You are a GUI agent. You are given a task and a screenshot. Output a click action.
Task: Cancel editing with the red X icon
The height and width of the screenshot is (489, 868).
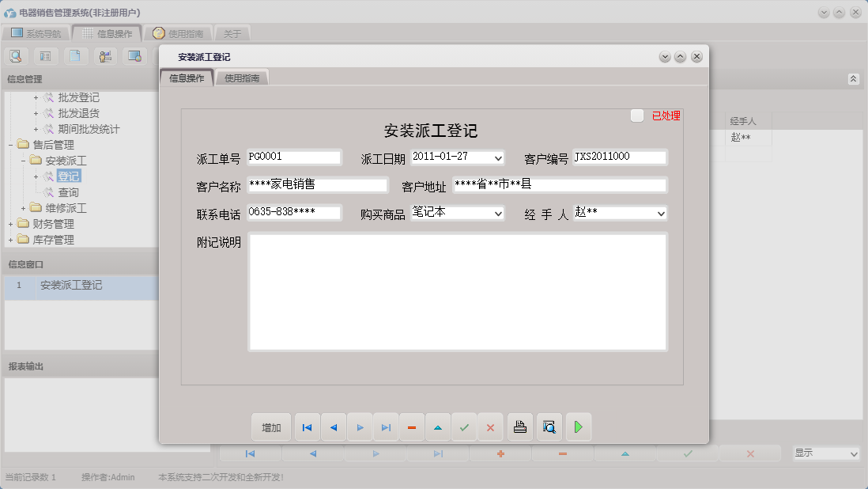[490, 426]
